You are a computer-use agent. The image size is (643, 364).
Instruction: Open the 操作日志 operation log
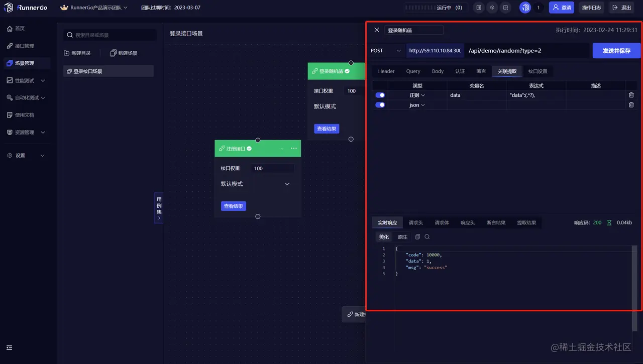click(591, 8)
